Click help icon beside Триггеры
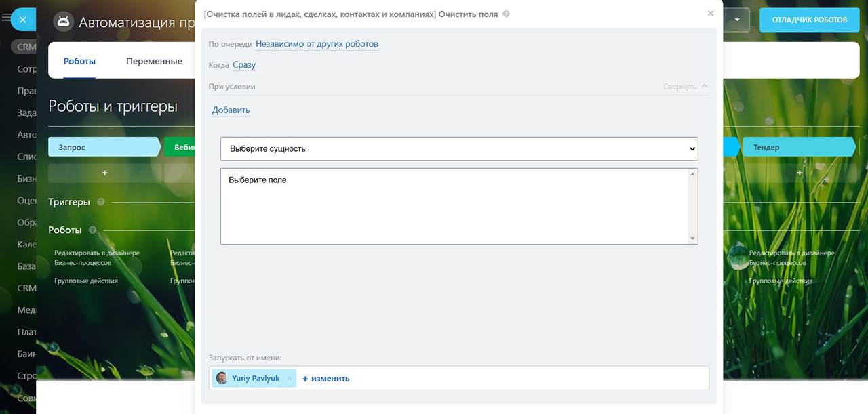868x414 pixels. click(x=101, y=202)
